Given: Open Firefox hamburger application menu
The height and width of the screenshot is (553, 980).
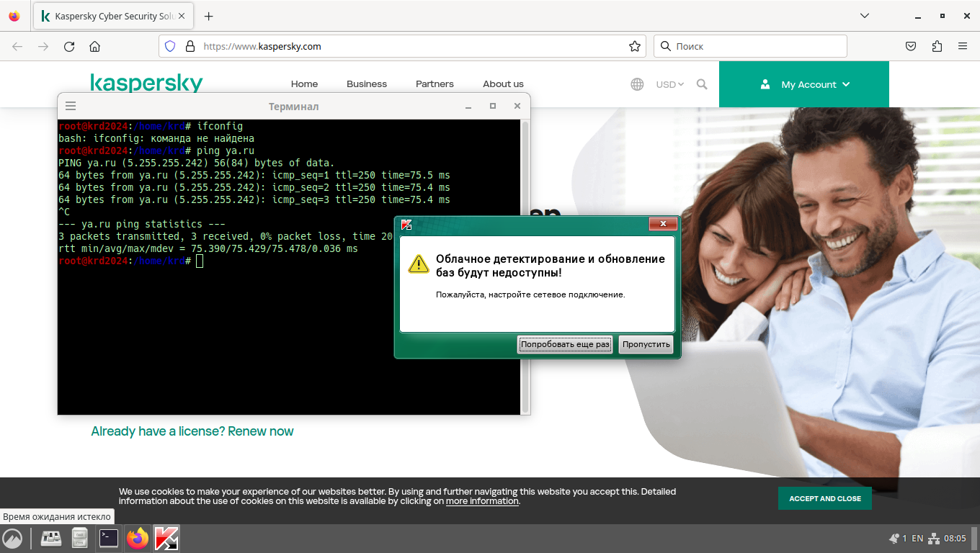Looking at the screenshot, I should [963, 46].
